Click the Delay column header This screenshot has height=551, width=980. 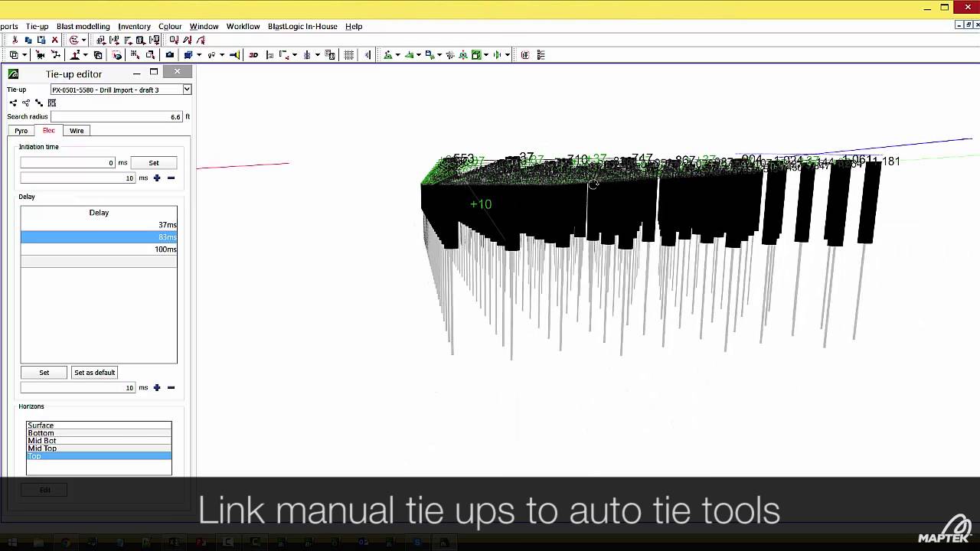coord(99,213)
